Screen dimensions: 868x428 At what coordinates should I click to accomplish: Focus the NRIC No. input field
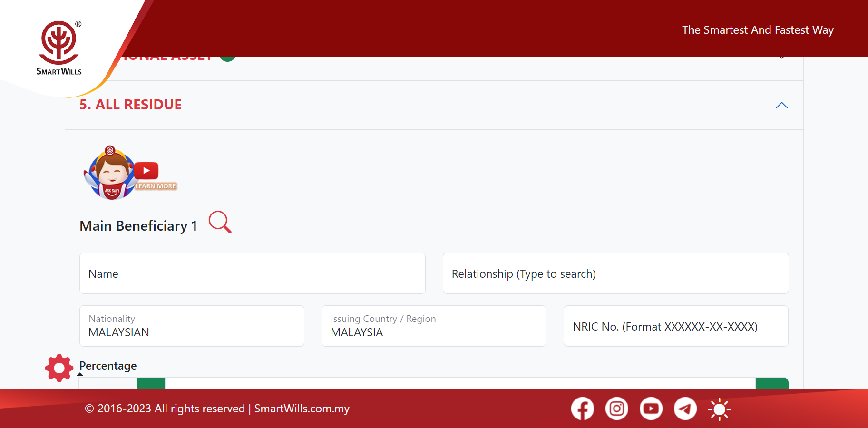676,326
